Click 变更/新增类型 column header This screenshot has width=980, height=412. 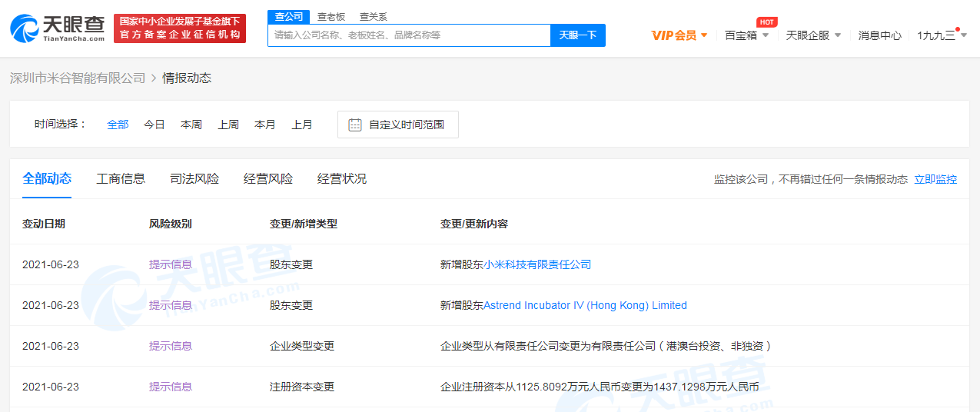304,224
